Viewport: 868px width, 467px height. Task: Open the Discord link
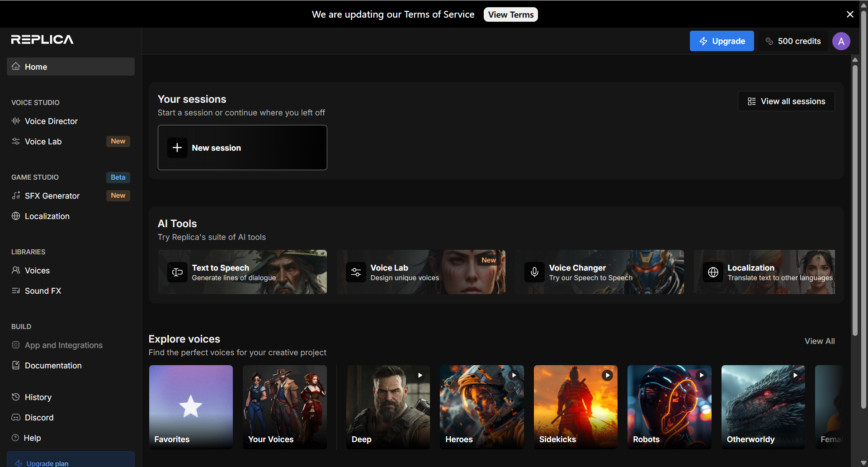coord(71,417)
